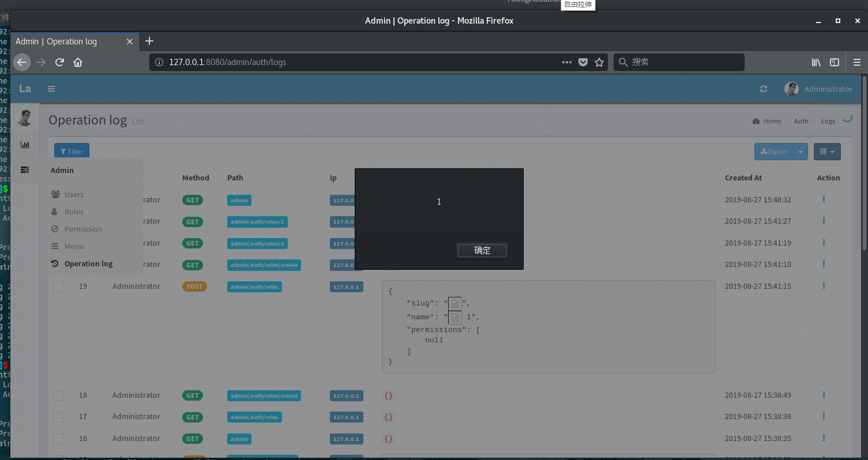Click the 127.0.0.1 IP badge in row 17
Screen dimensions: 868x460
[347, 417]
